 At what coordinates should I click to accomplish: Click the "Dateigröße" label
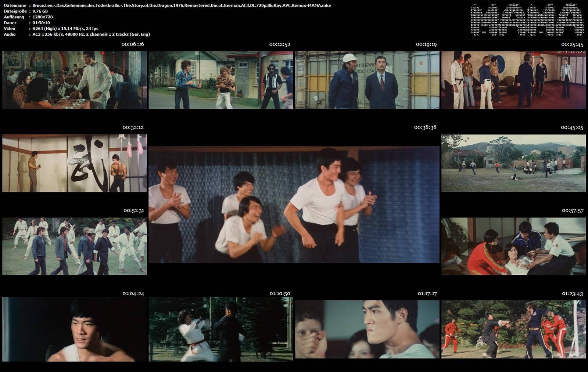pyautogui.click(x=15, y=11)
